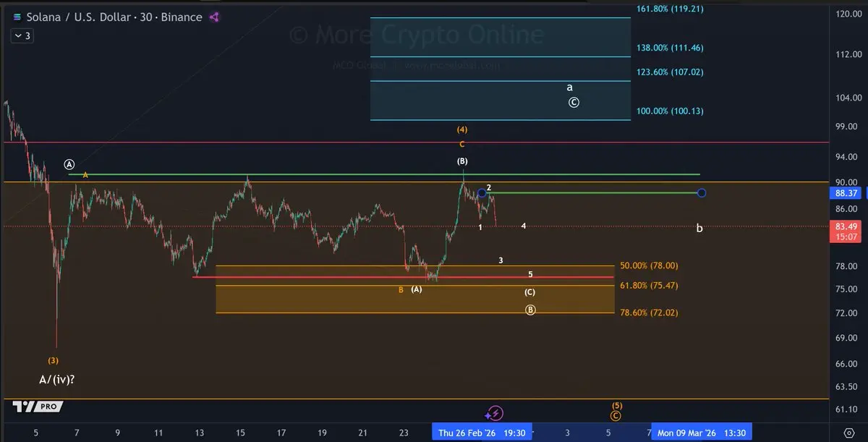Select the 161.80% (119.21) Fibonacci label
The height and width of the screenshot is (442, 868).
(670, 9)
